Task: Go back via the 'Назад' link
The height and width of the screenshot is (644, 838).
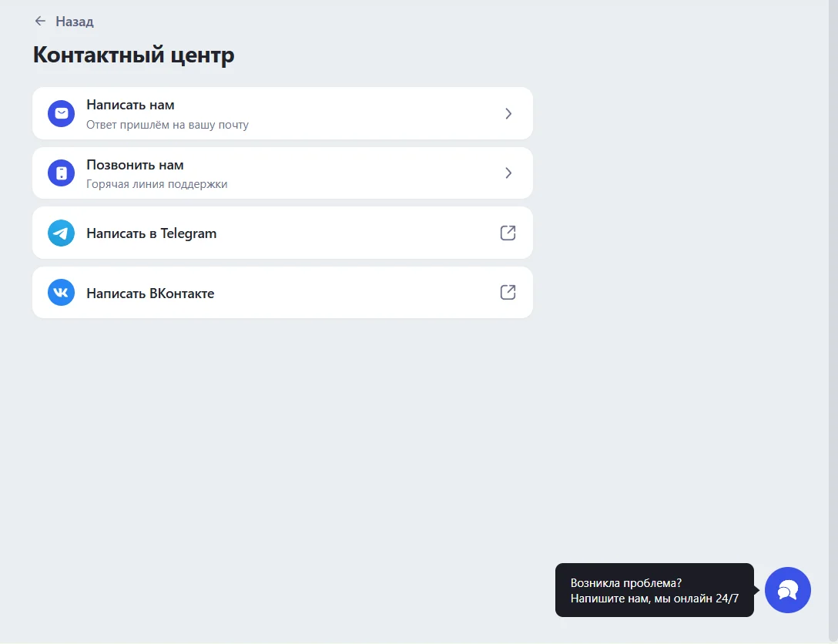Action: click(x=74, y=22)
